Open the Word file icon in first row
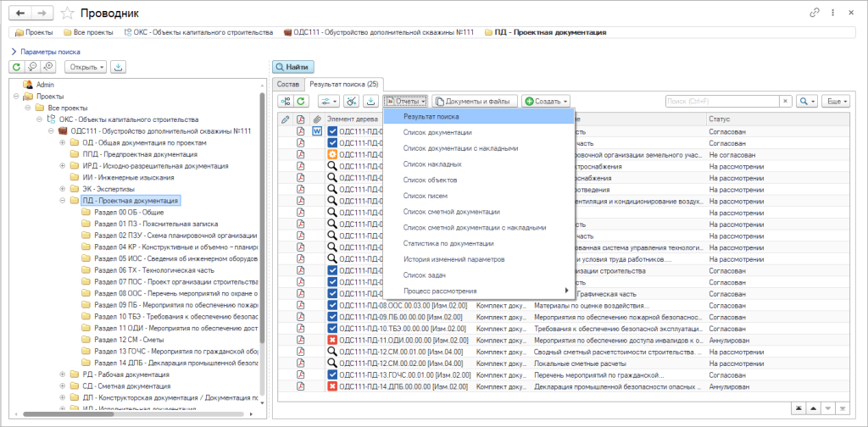This screenshot has width=868, height=427. pos(317,131)
